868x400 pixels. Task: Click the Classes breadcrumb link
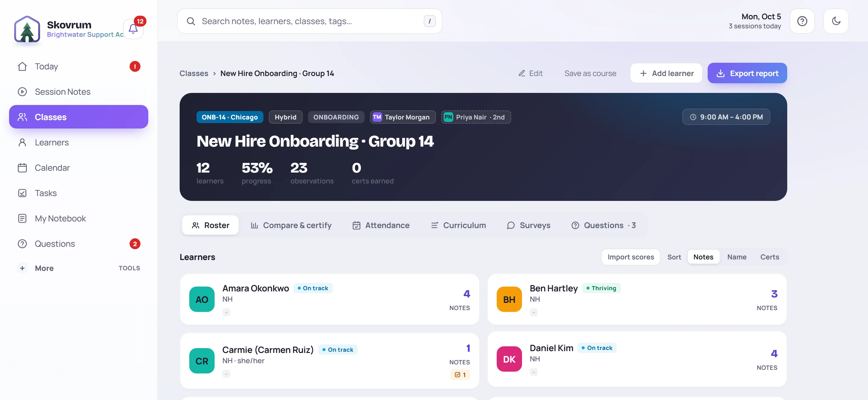[x=194, y=73]
